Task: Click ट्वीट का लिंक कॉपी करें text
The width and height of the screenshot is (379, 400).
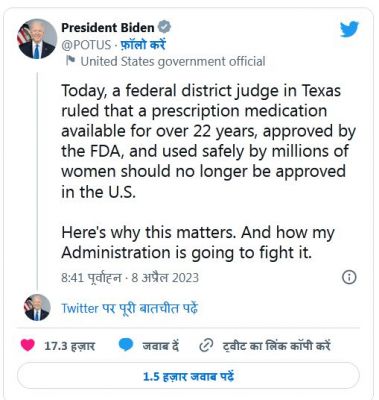Action: coord(276,346)
